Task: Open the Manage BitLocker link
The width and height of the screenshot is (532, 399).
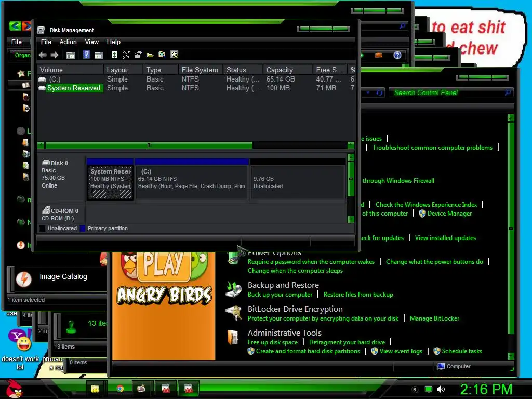Action: coord(434,318)
